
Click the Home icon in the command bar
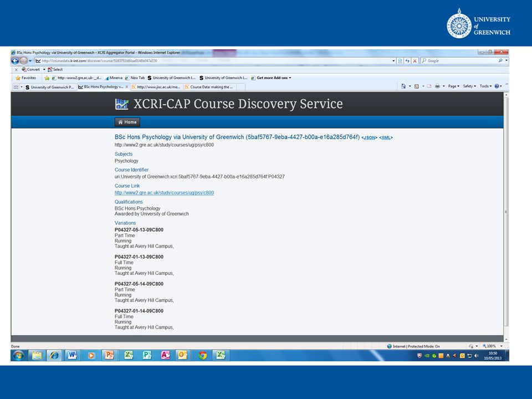pos(403,86)
